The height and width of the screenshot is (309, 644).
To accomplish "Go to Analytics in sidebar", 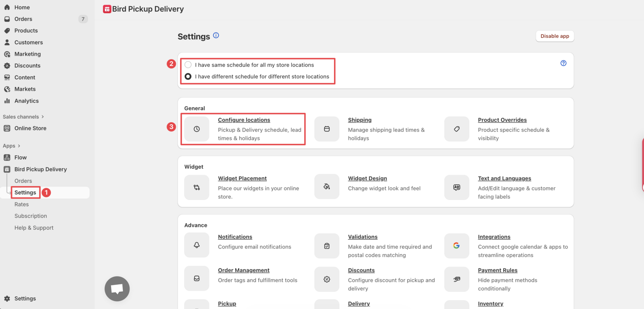I will (x=27, y=101).
